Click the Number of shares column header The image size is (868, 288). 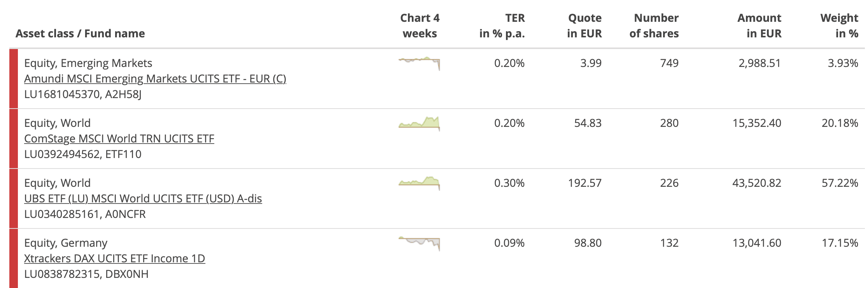(x=654, y=26)
